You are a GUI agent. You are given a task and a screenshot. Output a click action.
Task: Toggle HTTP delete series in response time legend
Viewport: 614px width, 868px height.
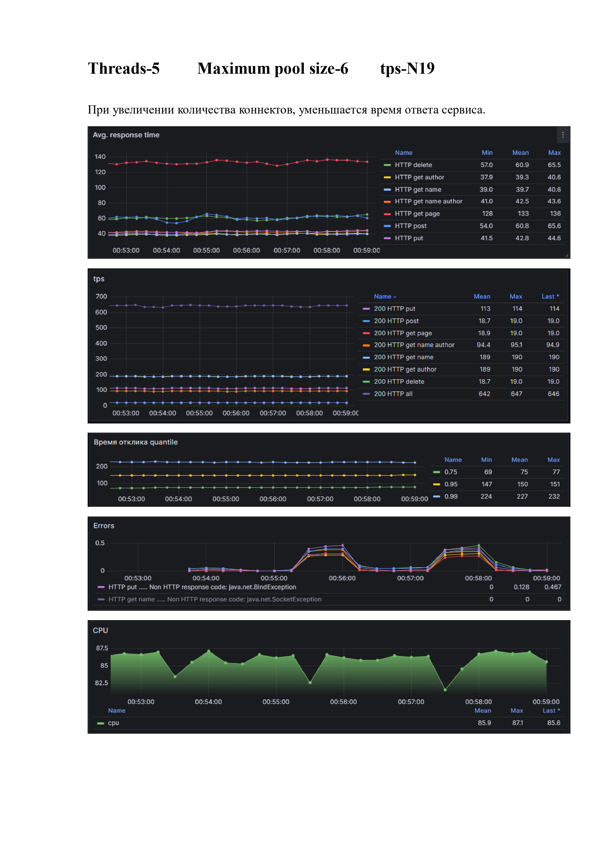point(413,165)
